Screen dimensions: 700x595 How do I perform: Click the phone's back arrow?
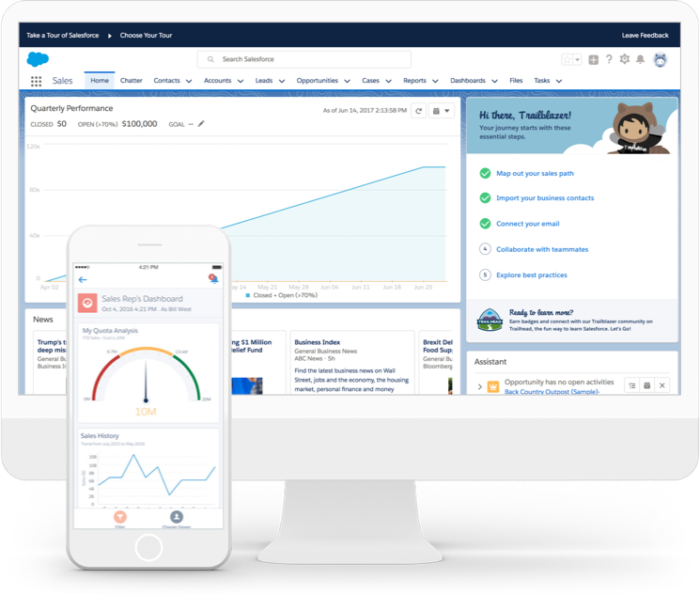tap(83, 280)
